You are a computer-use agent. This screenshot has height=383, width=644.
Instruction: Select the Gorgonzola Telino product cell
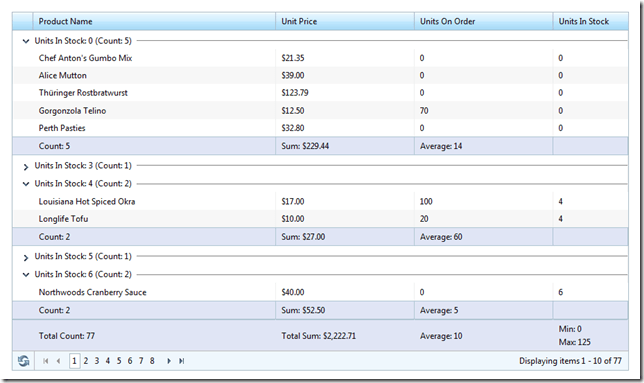154,110
